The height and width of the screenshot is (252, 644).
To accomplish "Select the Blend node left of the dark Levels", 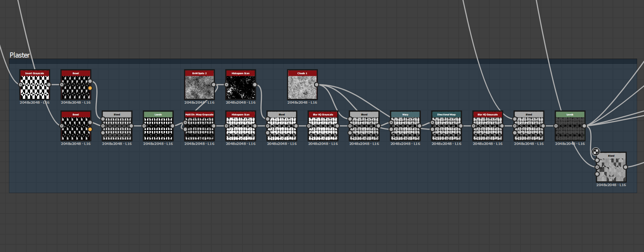I will 529,126.
